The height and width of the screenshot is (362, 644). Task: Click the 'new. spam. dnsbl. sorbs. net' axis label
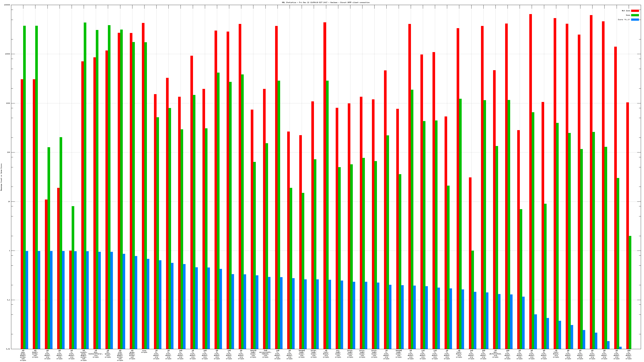tap(23, 355)
